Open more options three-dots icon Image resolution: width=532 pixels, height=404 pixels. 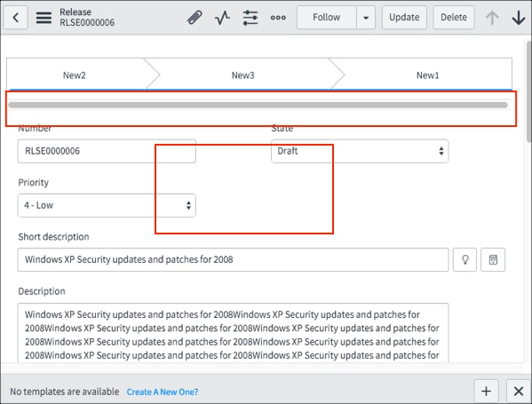(x=278, y=17)
